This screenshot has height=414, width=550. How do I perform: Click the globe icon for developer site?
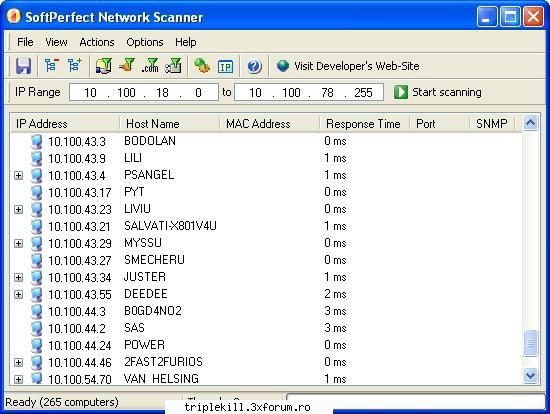283,66
